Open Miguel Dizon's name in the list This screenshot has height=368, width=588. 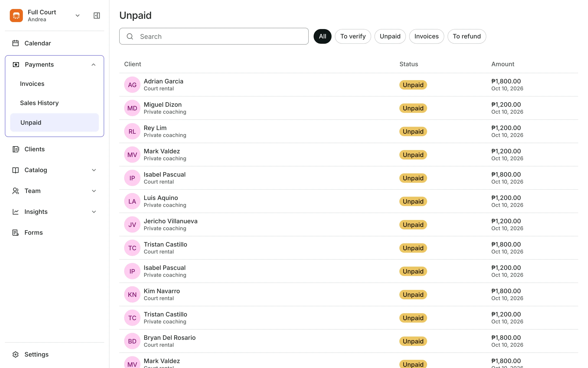click(163, 104)
